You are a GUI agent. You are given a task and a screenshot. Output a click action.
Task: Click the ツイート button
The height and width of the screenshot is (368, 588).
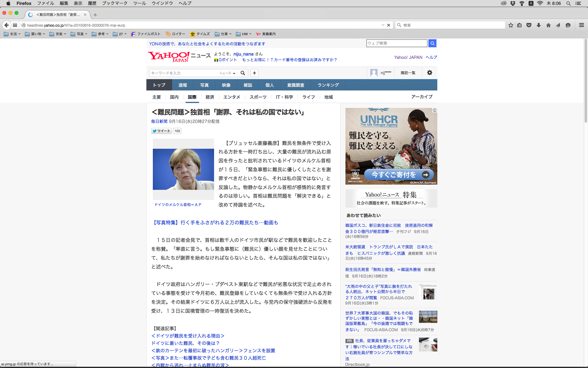point(161,131)
